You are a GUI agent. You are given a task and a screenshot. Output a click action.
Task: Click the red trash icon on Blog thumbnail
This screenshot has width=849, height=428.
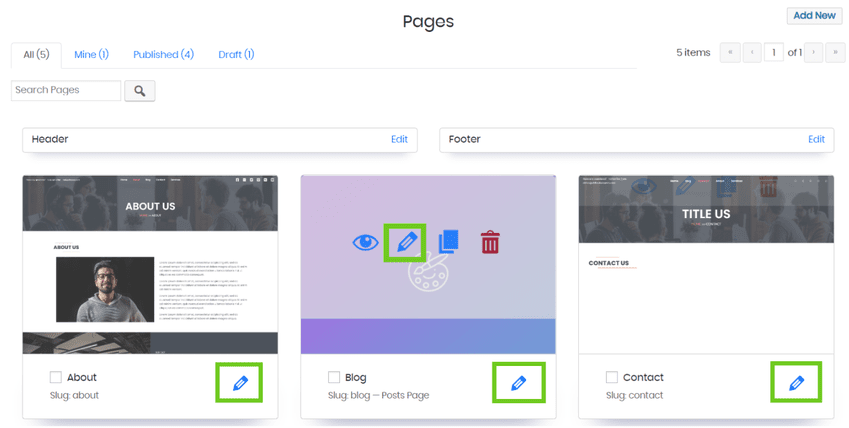[x=490, y=242]
